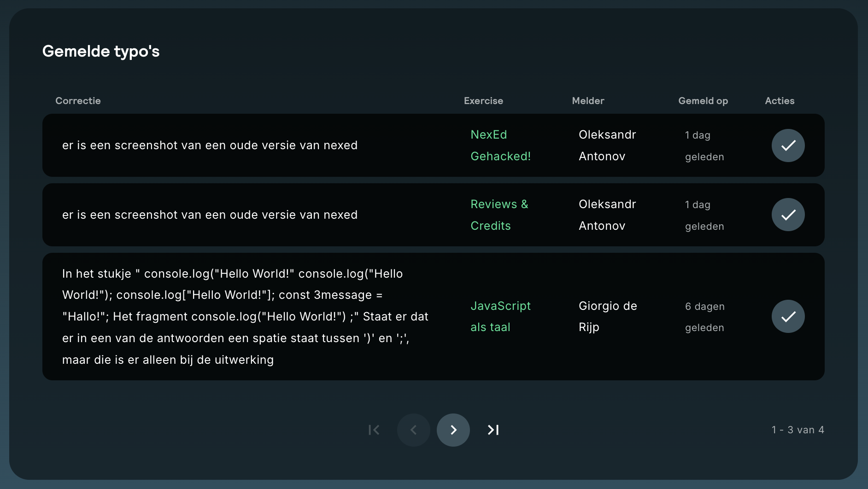Viewport: 868px width, 489px height.
Task: Click reporter name Giorgio de Rijp
Action: 607,316
